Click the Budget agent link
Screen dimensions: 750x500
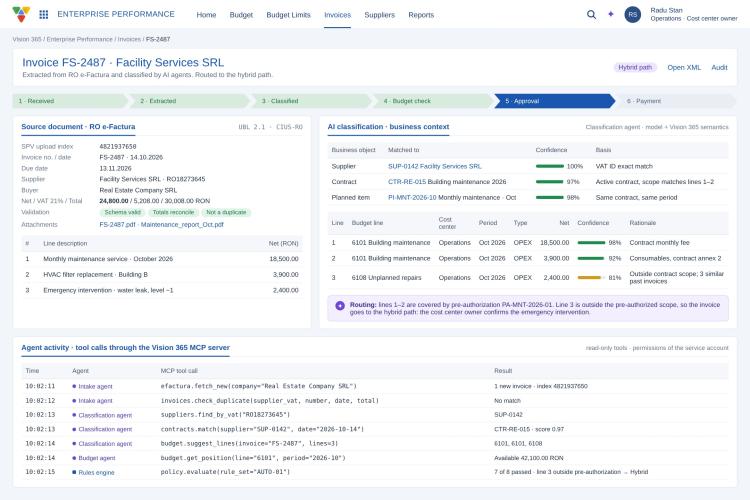point(97,458)
